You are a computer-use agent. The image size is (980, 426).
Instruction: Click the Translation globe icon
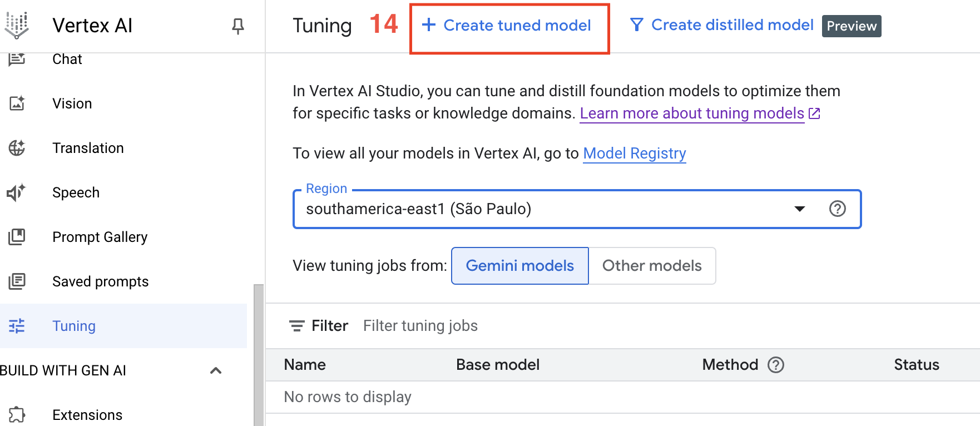pyautogui.click(x=17, y=148)
